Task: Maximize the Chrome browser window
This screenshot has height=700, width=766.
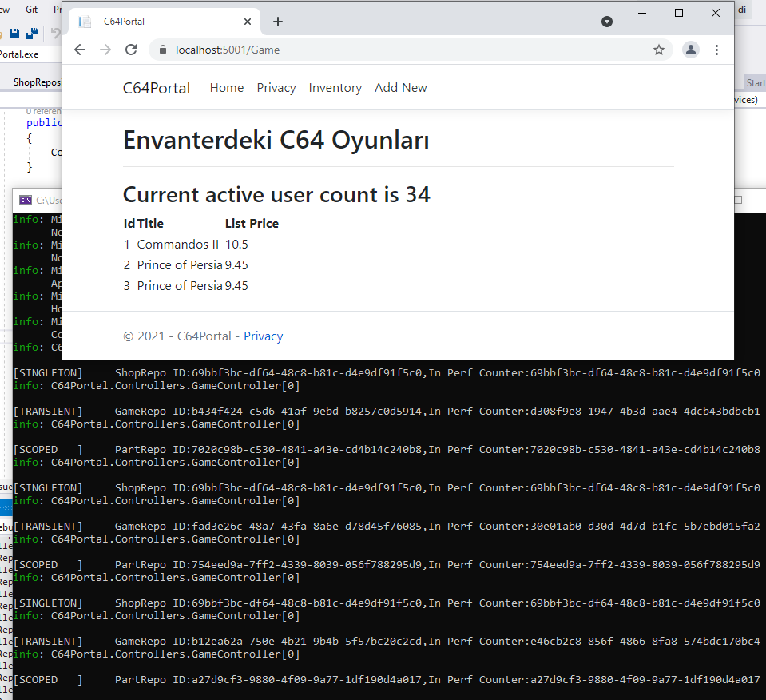Action: pos(679,13)
